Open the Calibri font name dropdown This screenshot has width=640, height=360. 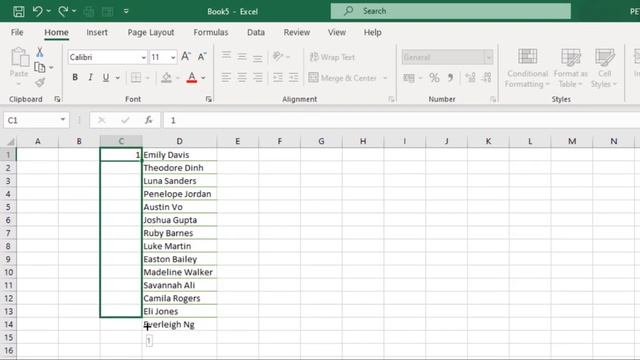coord(143,58)
